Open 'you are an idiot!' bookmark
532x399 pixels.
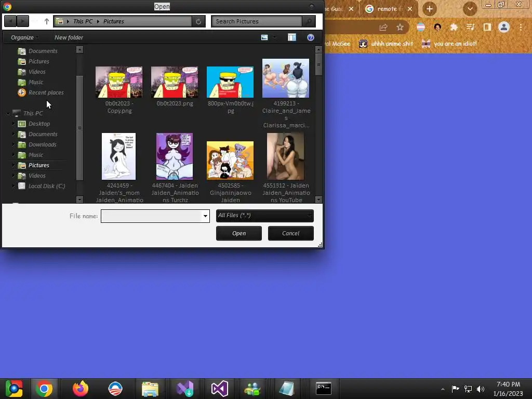tap(449, 44)
